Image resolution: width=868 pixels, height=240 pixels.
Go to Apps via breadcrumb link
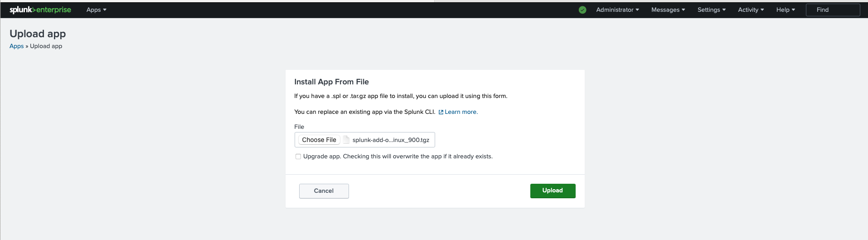[x=16, y=46]
